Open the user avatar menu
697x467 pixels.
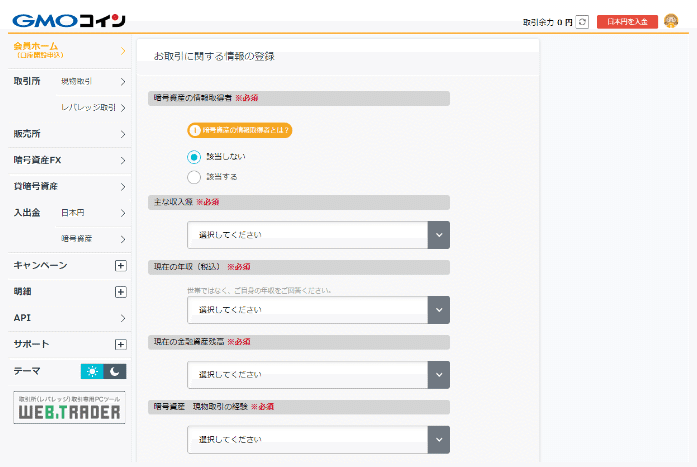(671, 21)
